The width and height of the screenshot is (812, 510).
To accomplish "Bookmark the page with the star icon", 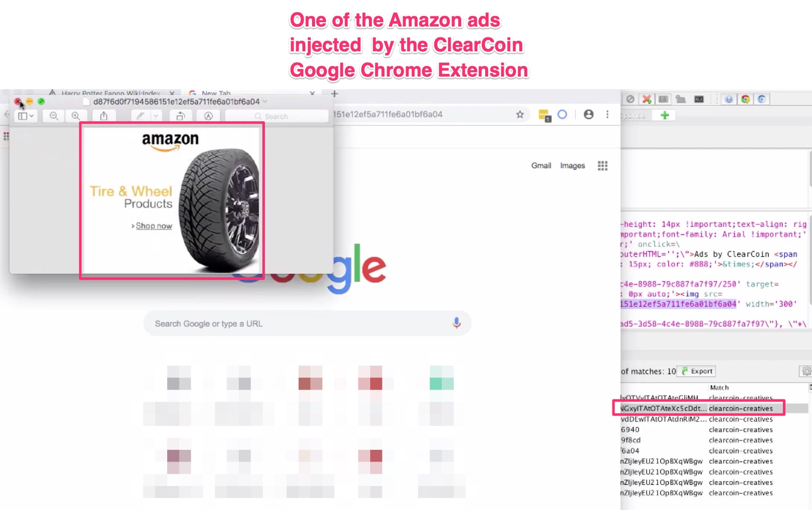I will (520, 114).
